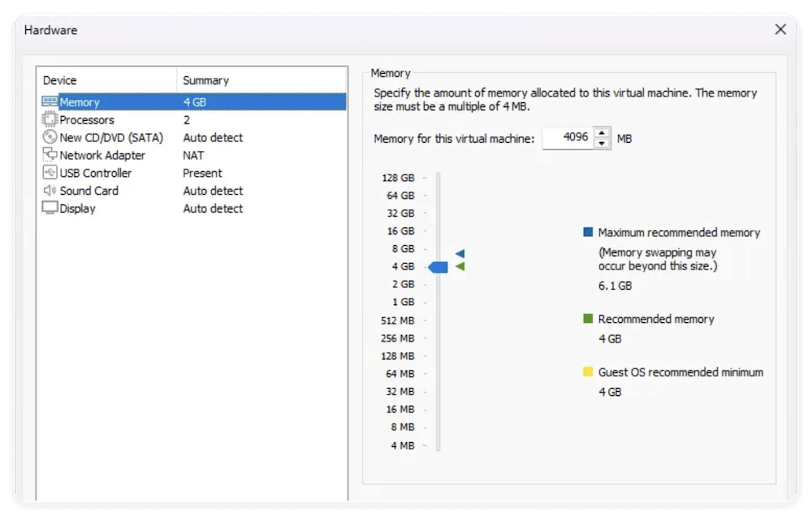Select the USB Controller icon
Viewport: 812px width, 516px height.
(x=50, y=173)
